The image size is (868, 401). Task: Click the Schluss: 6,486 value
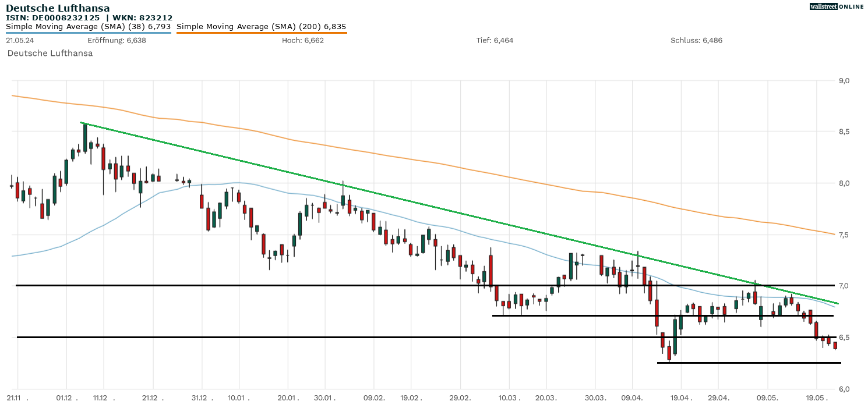[696, 40]
